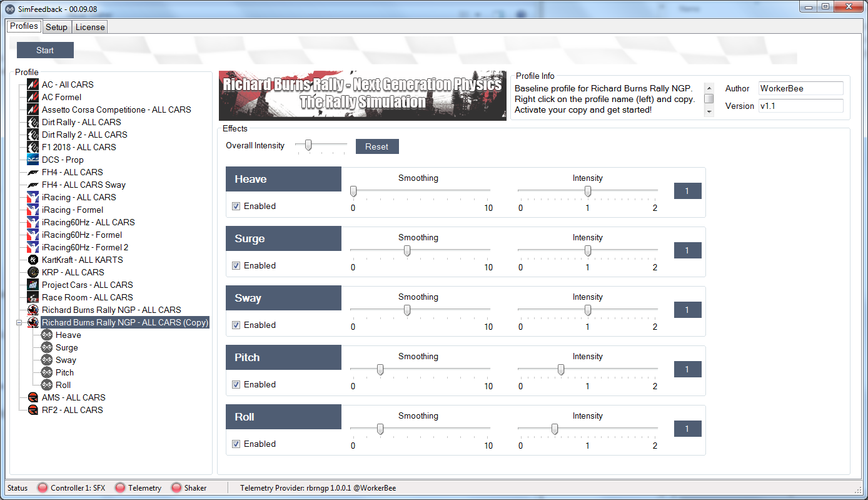Click the FH4 - ALL CARS Sway icon
The image size is (868, 500).
pos(33,185)
